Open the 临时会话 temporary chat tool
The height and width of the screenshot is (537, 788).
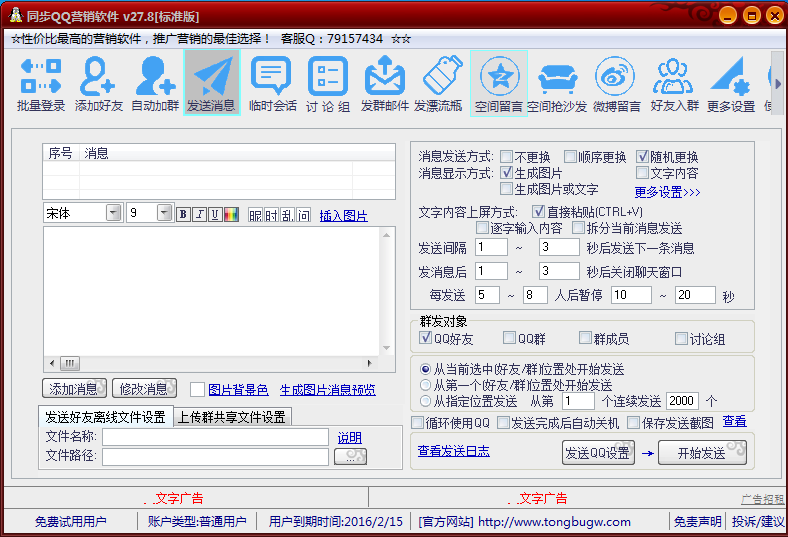click(x=272, y=84)
